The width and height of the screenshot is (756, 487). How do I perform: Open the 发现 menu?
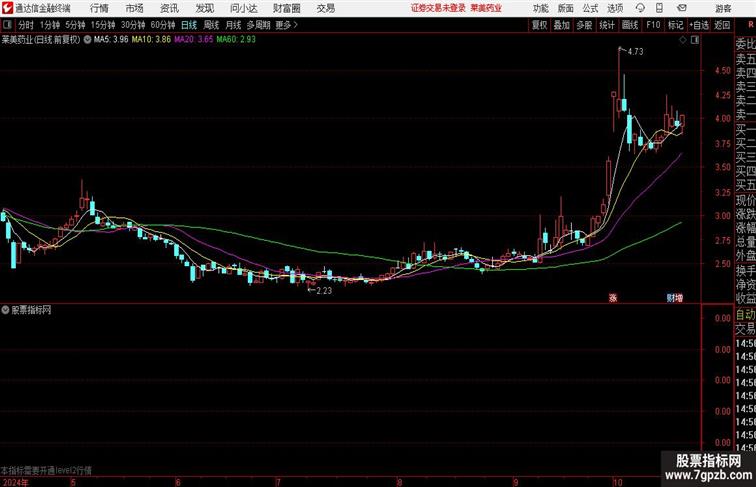[x=204, y=8]
